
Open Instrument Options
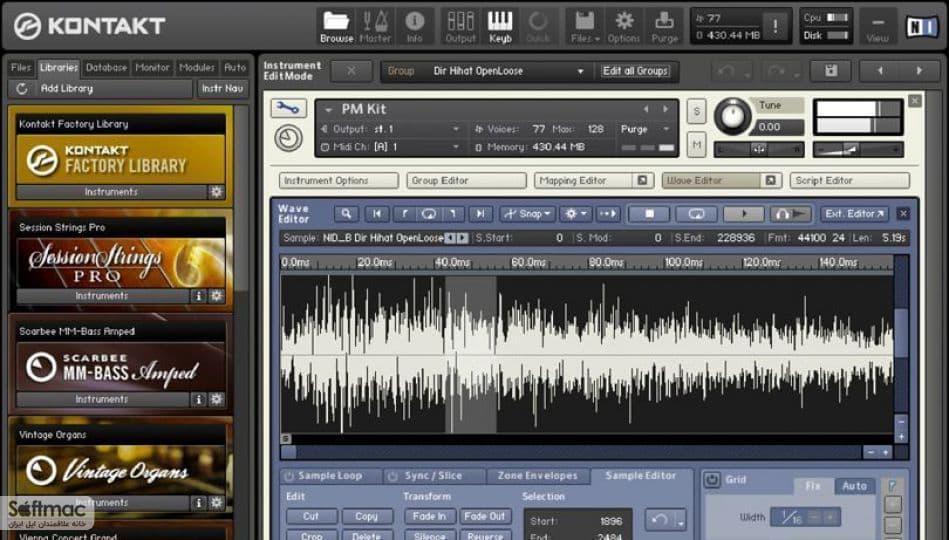coord(338,180)
